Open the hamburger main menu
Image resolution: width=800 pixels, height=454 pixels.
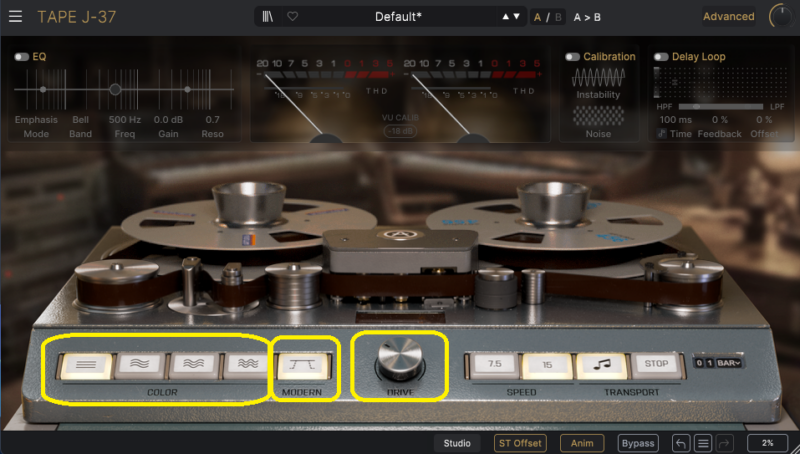(x=15, y=16)
